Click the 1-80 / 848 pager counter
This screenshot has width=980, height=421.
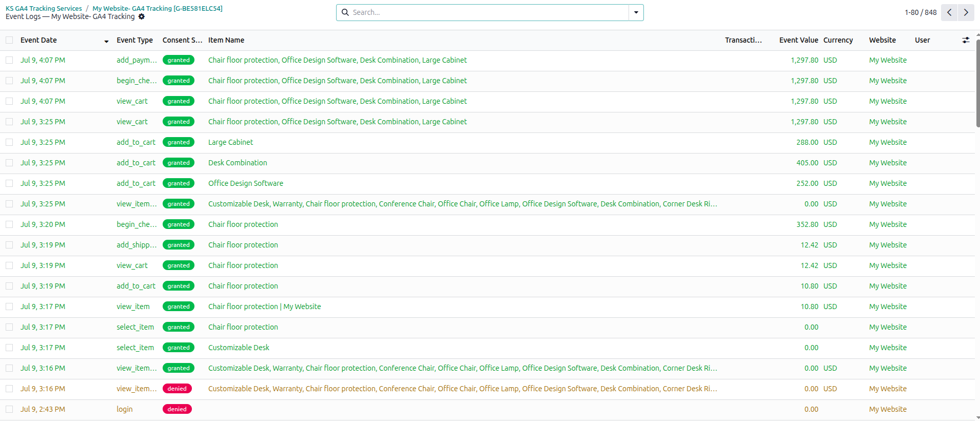coord(920,12)
